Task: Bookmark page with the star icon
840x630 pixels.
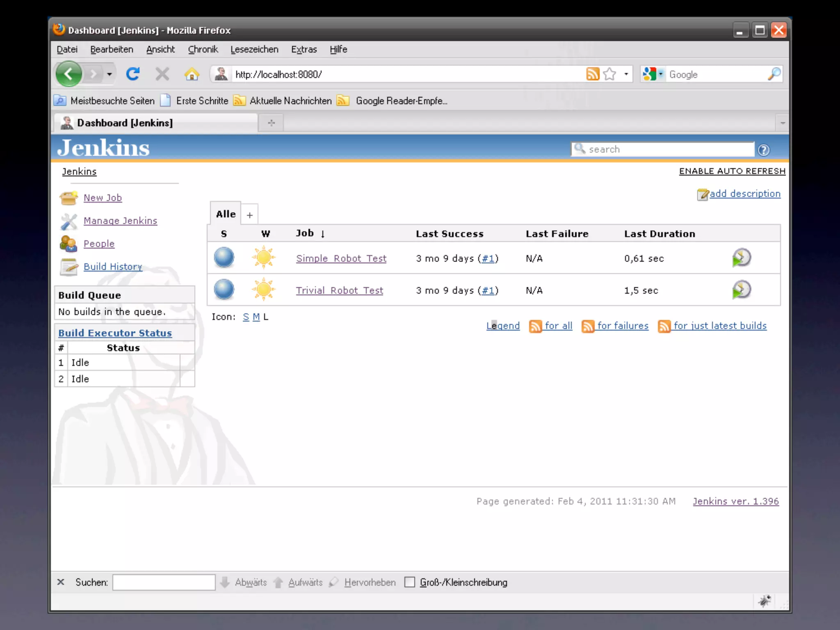Action: click(610, 74)
